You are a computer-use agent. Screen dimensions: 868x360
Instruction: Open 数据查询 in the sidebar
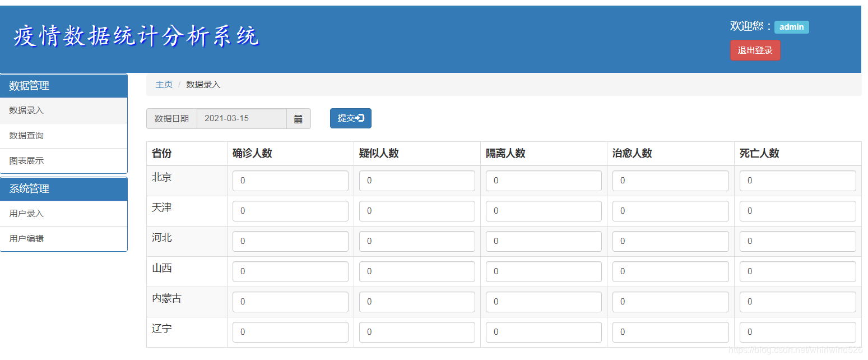pyautogui.click(x=64, y=136)
